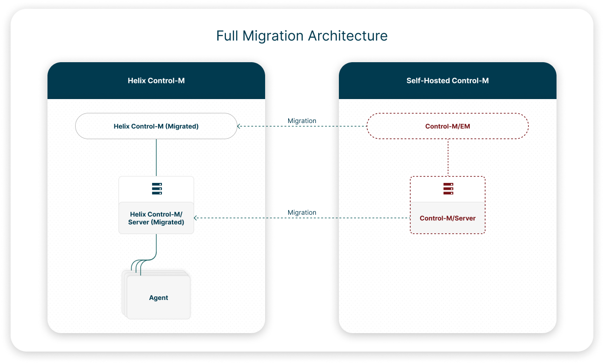
Task: Click the dashed red line below Control-M/EM
Action: pos(448,157)
